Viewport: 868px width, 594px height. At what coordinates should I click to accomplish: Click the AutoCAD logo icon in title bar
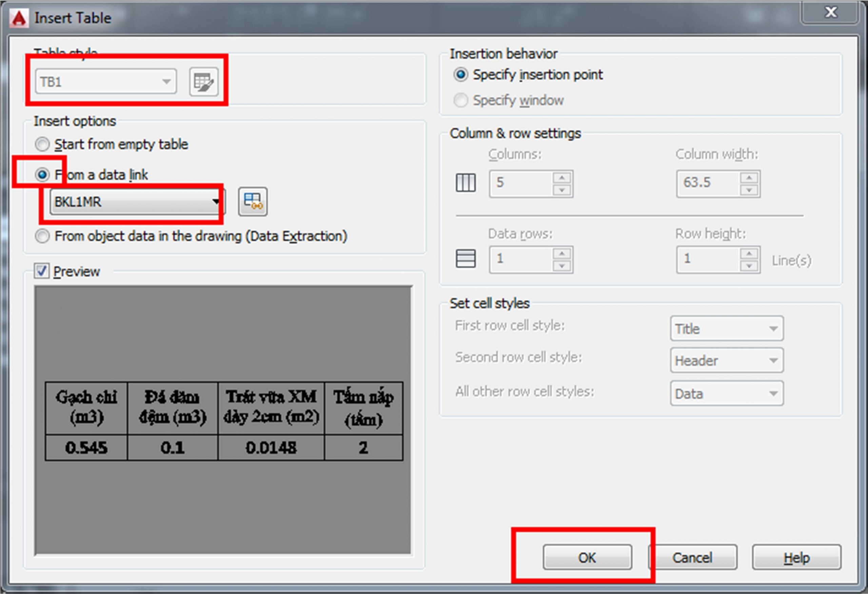[x=19, y=18]
